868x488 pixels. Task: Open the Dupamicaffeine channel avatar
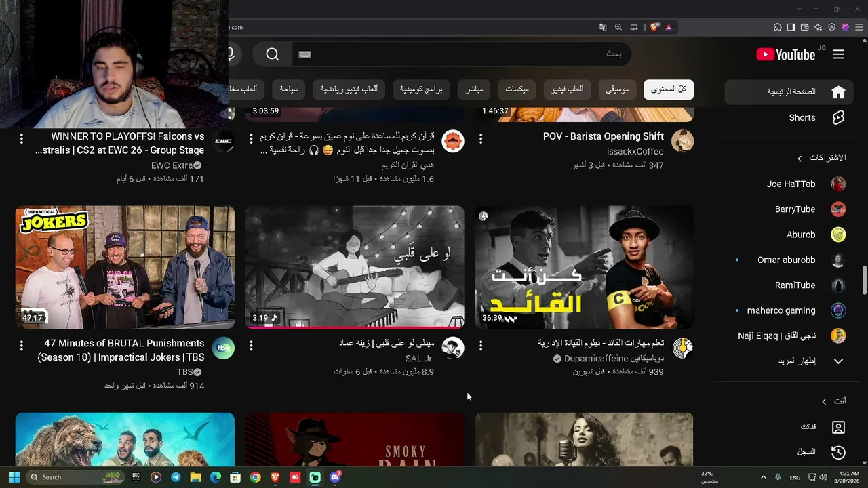tap(682, 348)
